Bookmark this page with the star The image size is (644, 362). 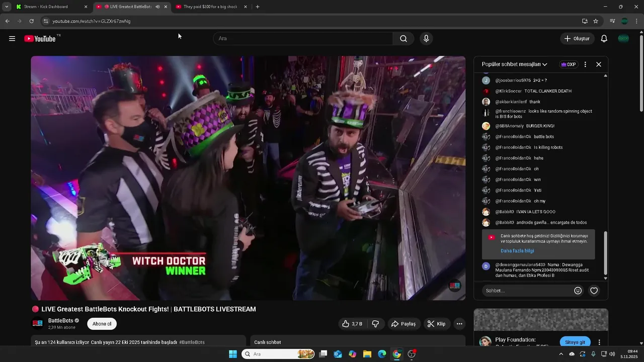(x=596, y=21)
